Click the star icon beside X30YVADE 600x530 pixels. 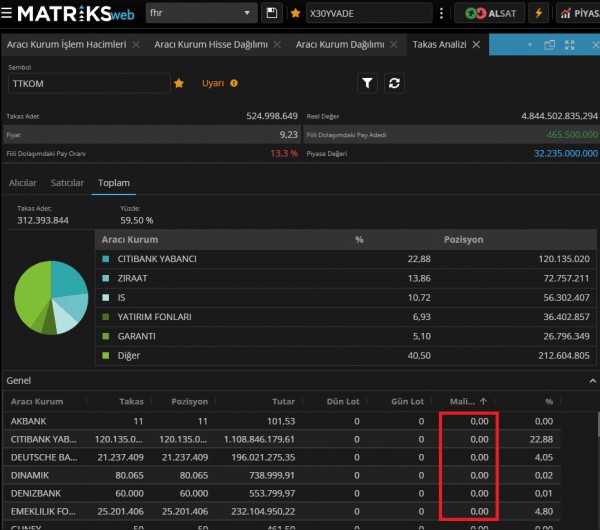click(295, 13)
